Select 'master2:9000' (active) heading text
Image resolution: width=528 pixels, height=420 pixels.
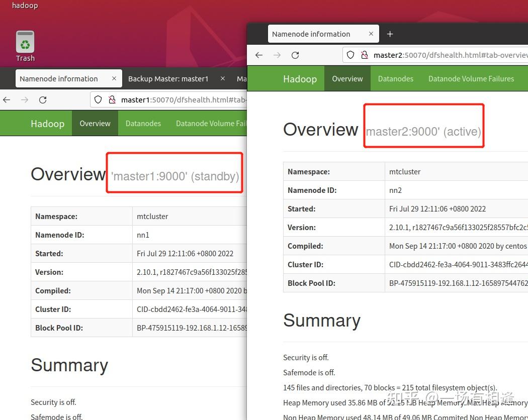coord(423,132)
